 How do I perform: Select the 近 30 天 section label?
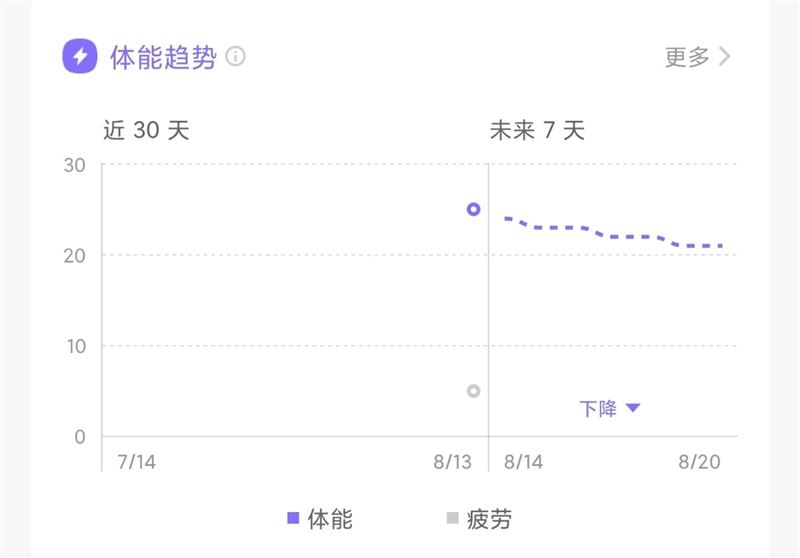(x=146, y=130)
